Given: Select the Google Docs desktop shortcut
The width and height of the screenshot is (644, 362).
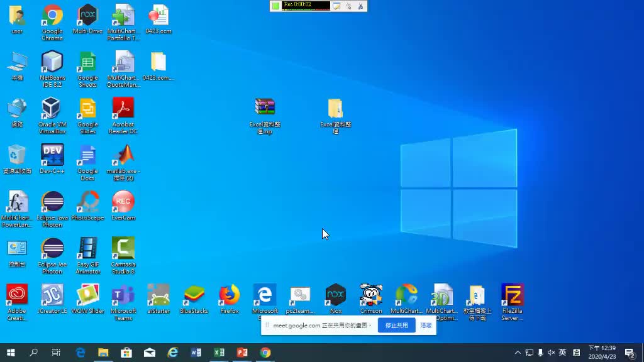Looking at the screenshot, I should 87,163.
